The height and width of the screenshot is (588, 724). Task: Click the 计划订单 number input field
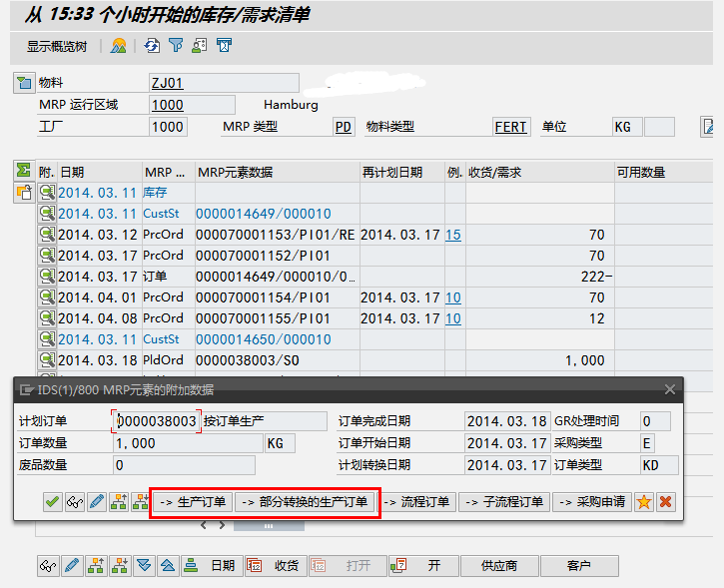point(157,421)
